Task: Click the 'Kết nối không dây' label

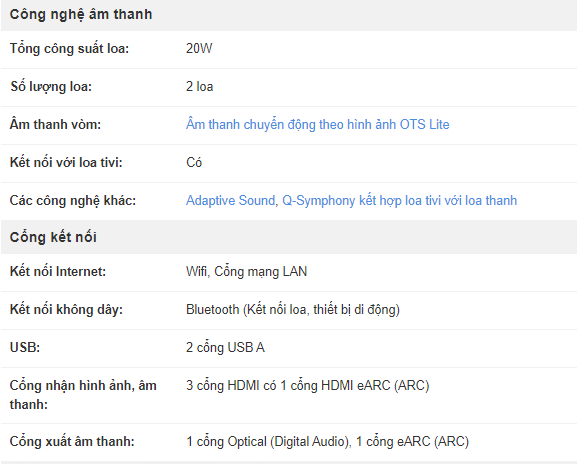Action: tap(66, 309)
